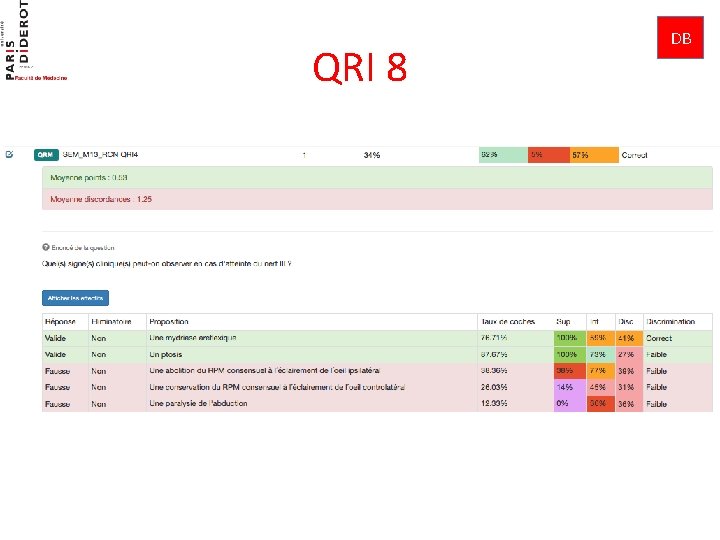Select the Un ptosis proposition
The image size is (720, 540).
165,354
